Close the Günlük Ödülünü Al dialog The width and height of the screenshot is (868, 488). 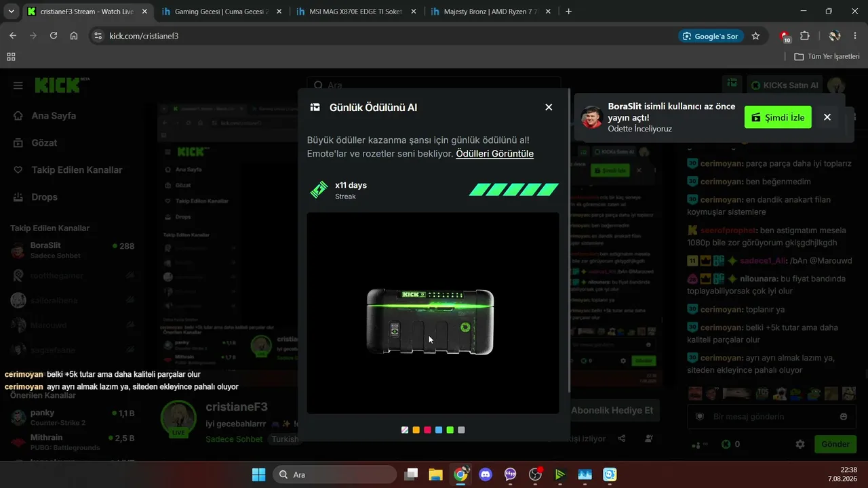(549, 107)
